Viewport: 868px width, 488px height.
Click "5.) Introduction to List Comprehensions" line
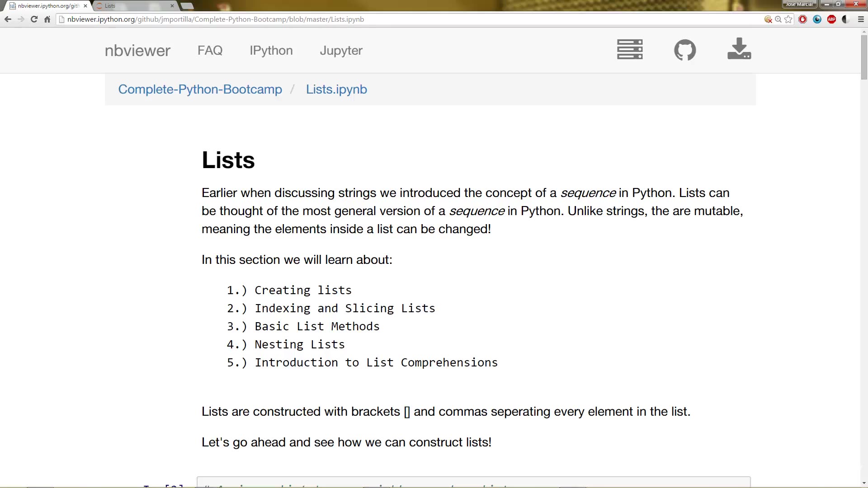(362, 362)
